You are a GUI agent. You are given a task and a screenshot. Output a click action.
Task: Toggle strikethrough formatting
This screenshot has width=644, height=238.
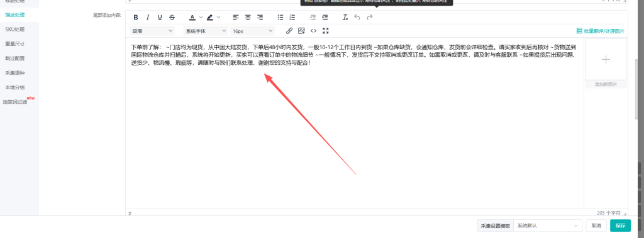(172, 17)
